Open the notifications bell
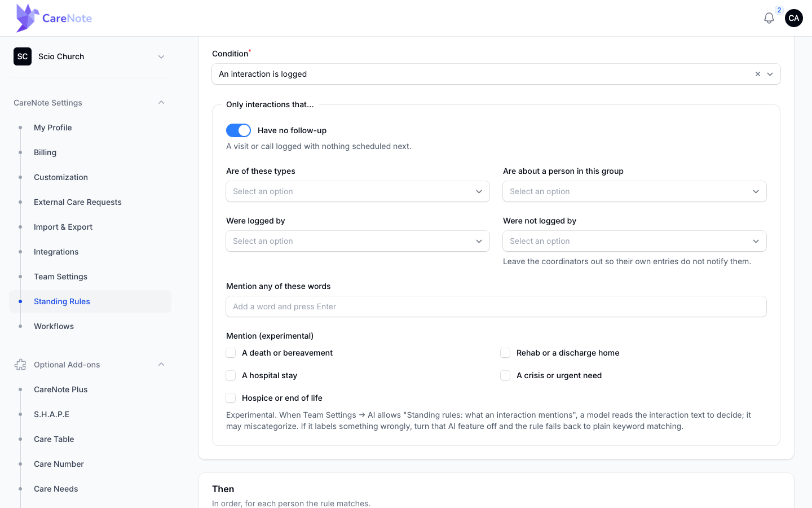This screenshot has width=812, height=508. pos(769,18)
